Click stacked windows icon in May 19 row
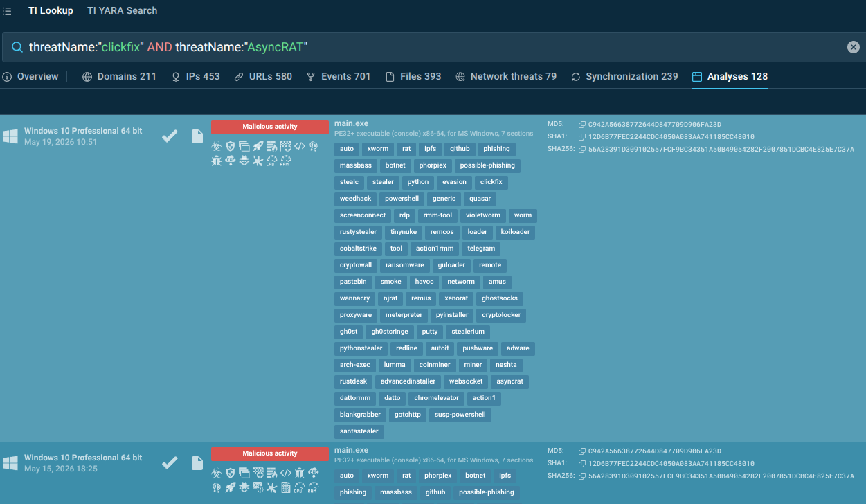This screenshot has height=504, width=866. (244, 146)
